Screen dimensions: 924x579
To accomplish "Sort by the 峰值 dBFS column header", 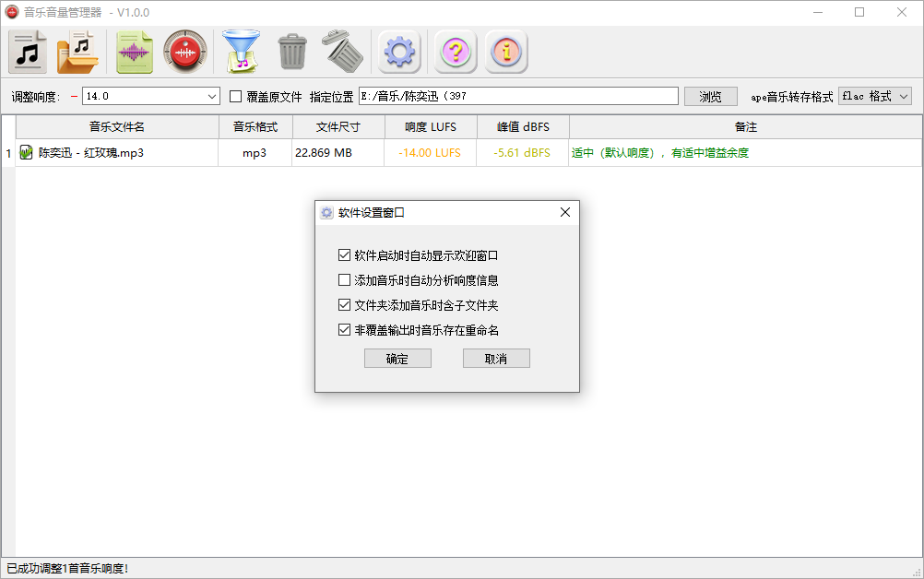I will (523, 126).
